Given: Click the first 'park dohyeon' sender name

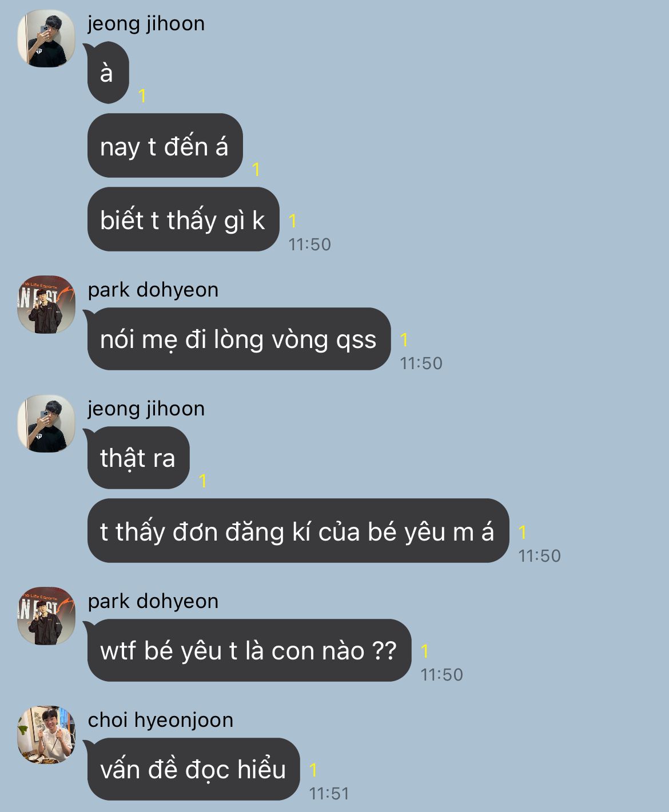Looking at the screenshot, I should coord(153,290).
